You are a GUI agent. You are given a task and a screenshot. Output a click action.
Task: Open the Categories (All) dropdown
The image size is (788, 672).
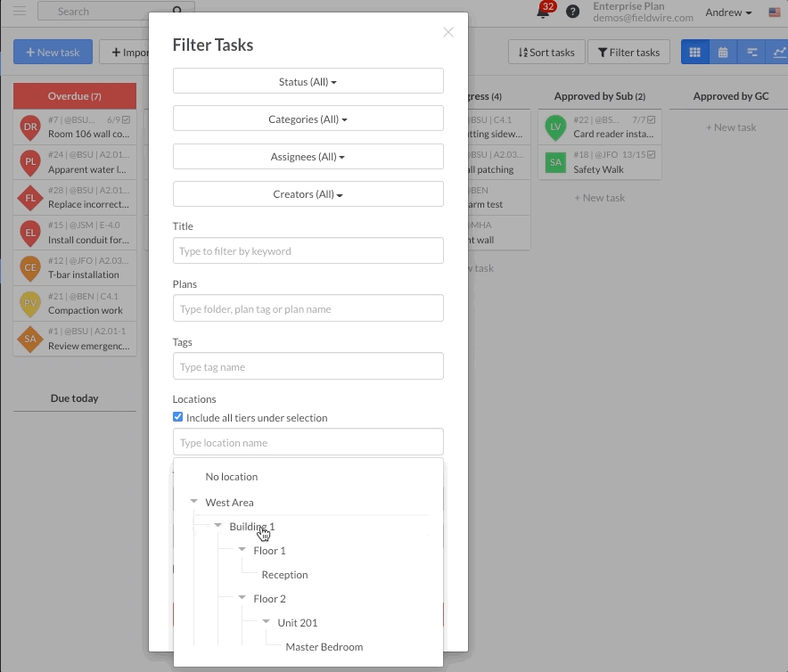coord(308,119)
